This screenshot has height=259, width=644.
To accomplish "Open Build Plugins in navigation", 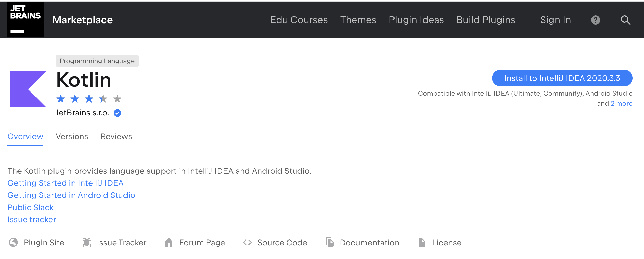I will (x=486, y=20).
